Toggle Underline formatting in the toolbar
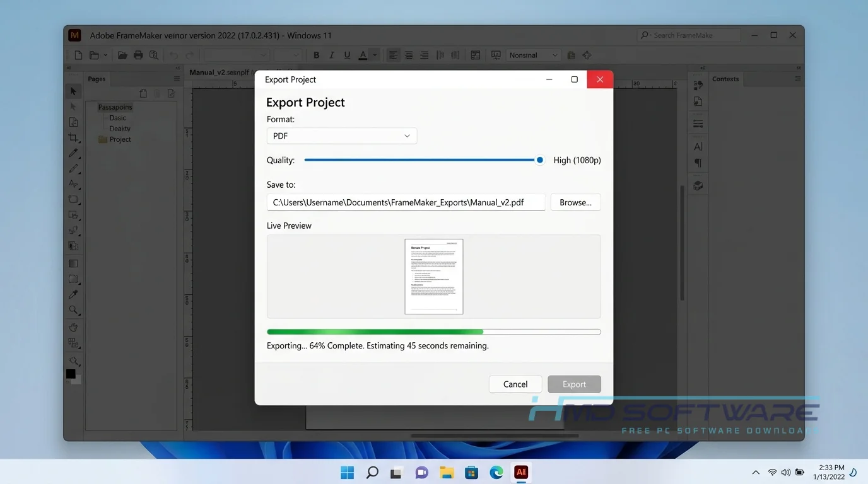 pos(347,55)
